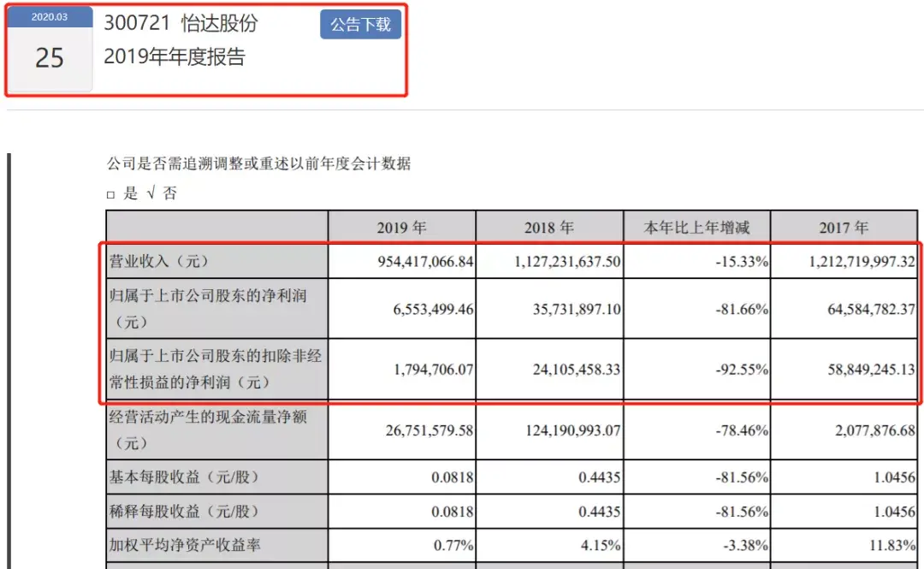The height and width of the screenshot is (569, 924).
Task: Select the value 1,794,706.07
Action: tap(433, 369)
